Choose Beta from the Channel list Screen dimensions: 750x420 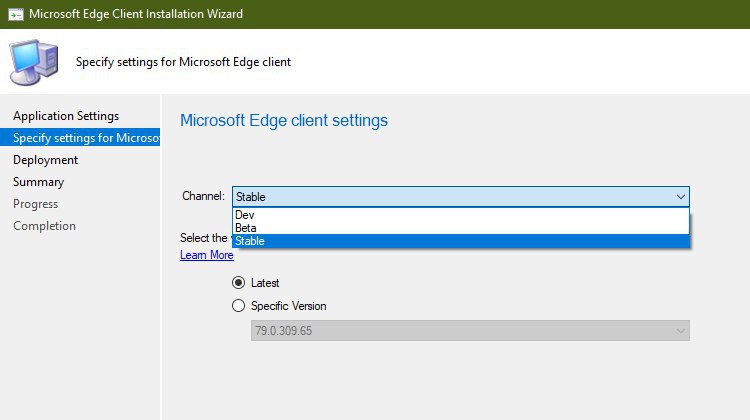(461, 228)
